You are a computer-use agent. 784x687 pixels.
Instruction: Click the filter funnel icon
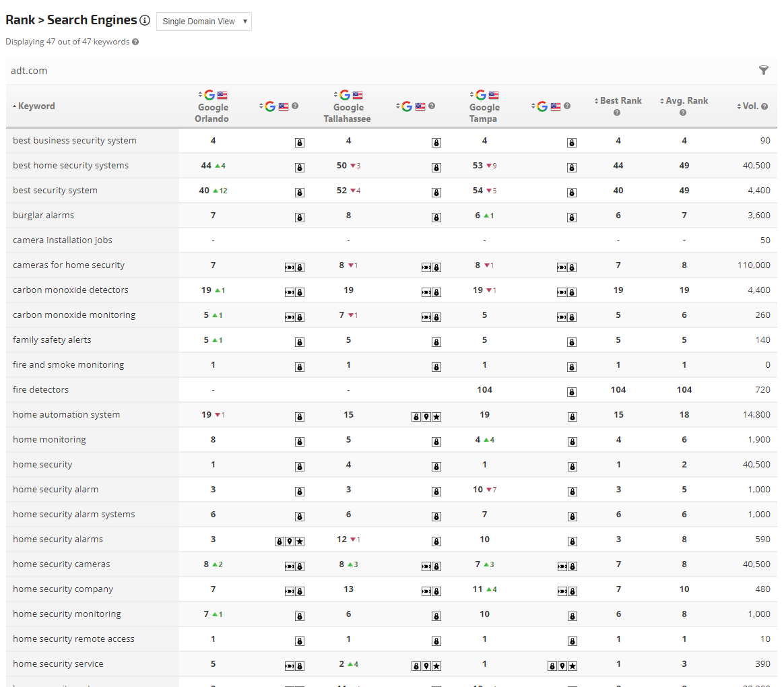pyautogui.click(x=763, y=70)
